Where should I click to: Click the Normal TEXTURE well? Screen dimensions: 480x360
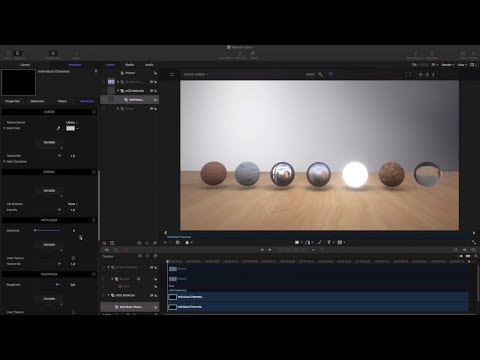tap(49, 191)
